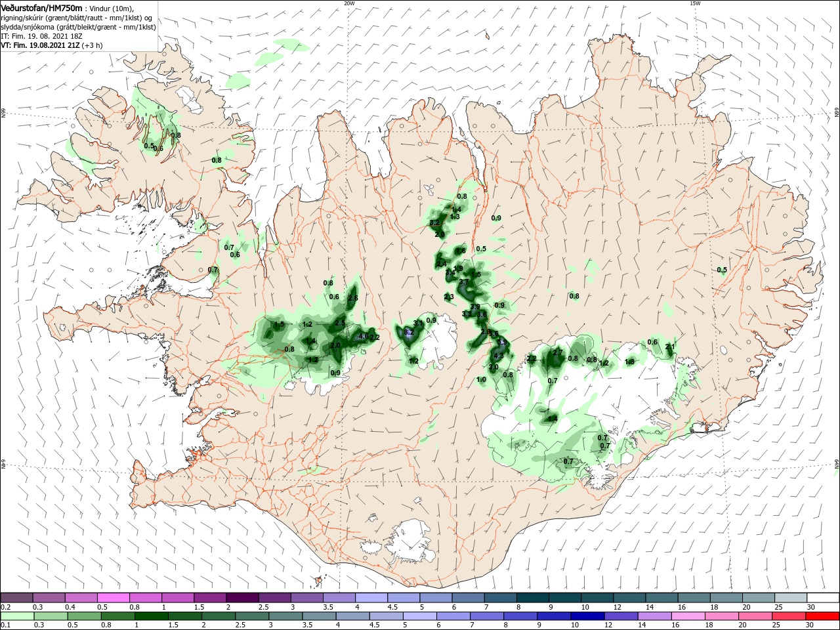
Task: Click the 20W longitude label at top
Action: pos(349,3)
